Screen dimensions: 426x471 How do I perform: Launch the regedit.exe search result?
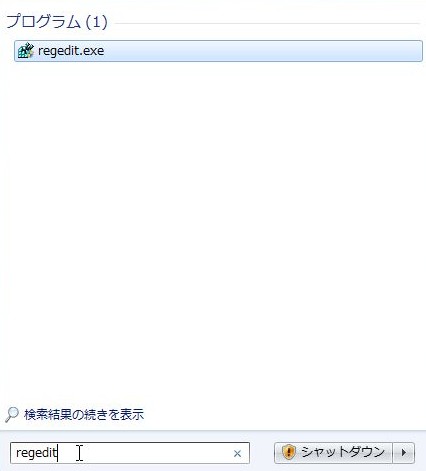218,51
